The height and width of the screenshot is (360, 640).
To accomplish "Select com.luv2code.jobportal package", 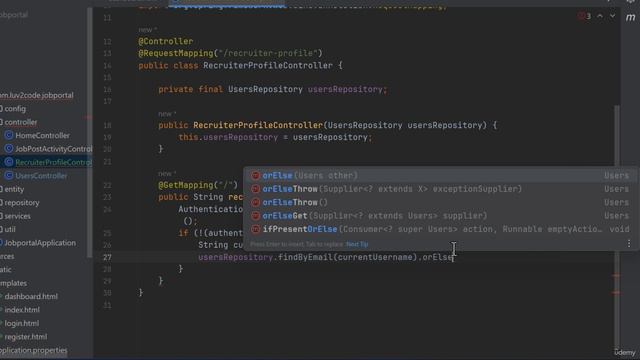I will point(37,96).
